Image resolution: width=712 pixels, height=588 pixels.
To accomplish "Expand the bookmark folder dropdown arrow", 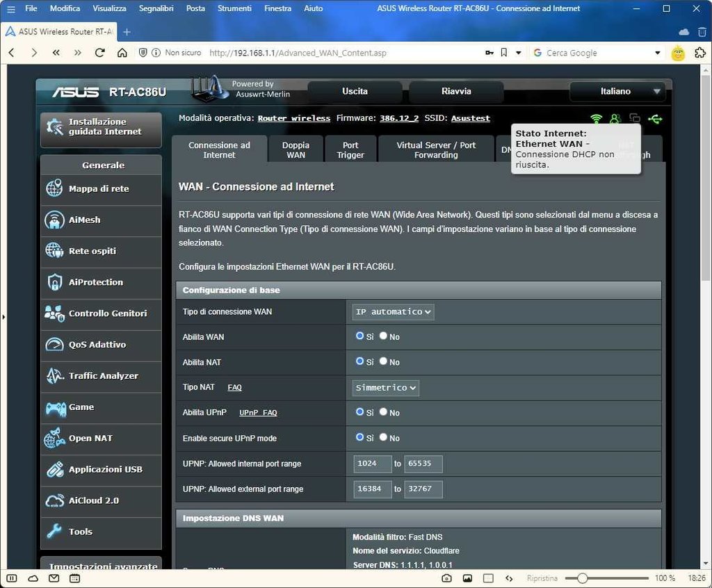I will pyautogui.click(x=519, y=53).
